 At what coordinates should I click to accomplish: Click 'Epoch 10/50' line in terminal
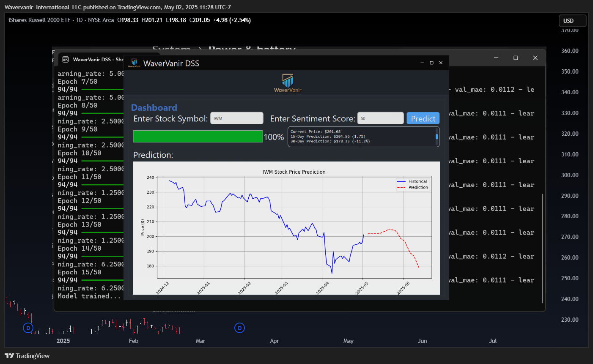click(x=80, y=153)
